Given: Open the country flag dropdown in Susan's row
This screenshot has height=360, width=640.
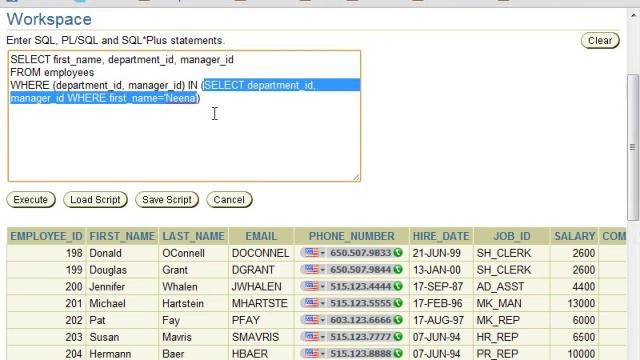Looking at the screenshot, I should (x=315, y=336).
